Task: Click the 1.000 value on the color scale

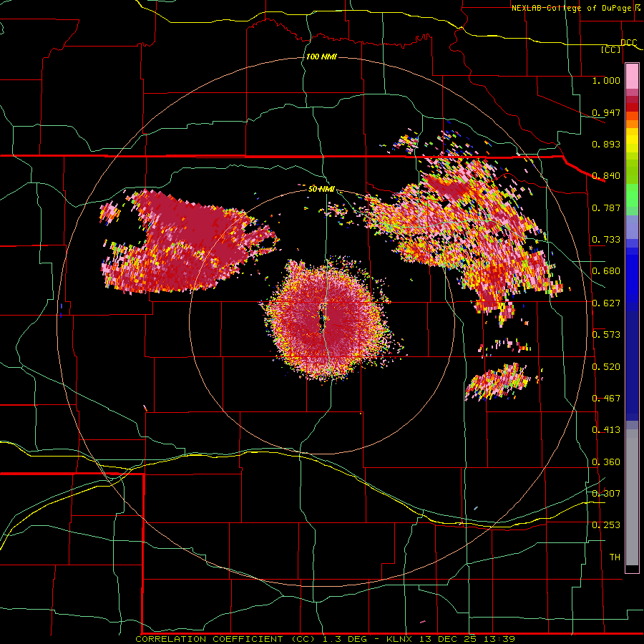Action: click(x=606, y=80)
